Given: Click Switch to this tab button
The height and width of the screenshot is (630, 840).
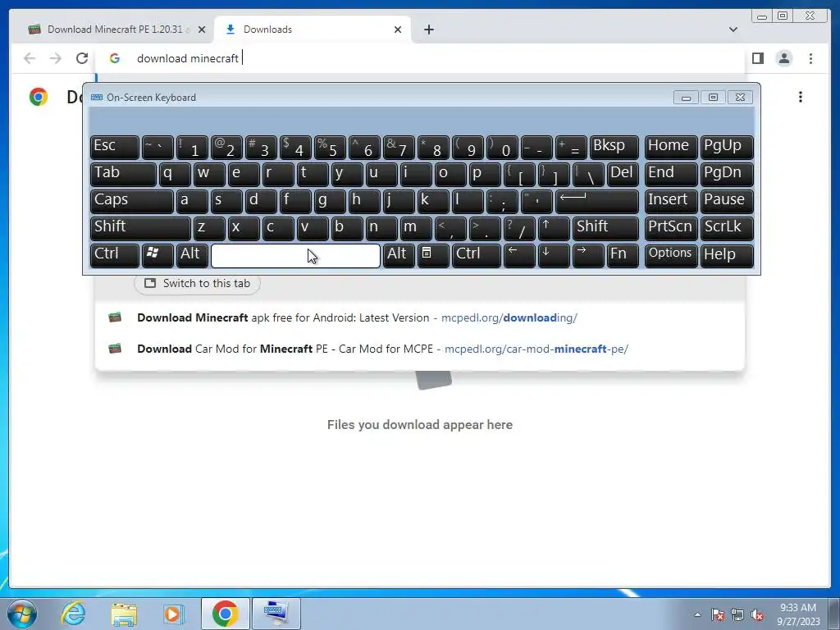Looking at the screenshot, I should pos(197,283).
